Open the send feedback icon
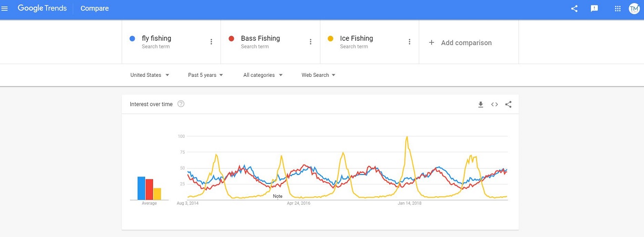The height and width of the screenshot is (237, 644). [594, 8]
